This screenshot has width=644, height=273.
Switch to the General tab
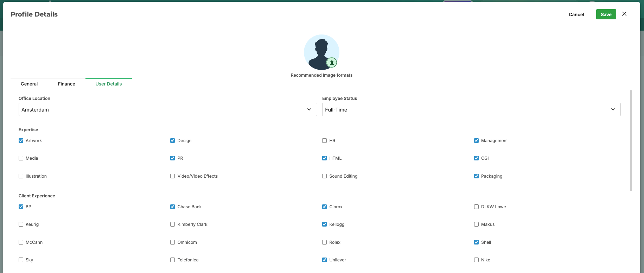tap(29, 84)
